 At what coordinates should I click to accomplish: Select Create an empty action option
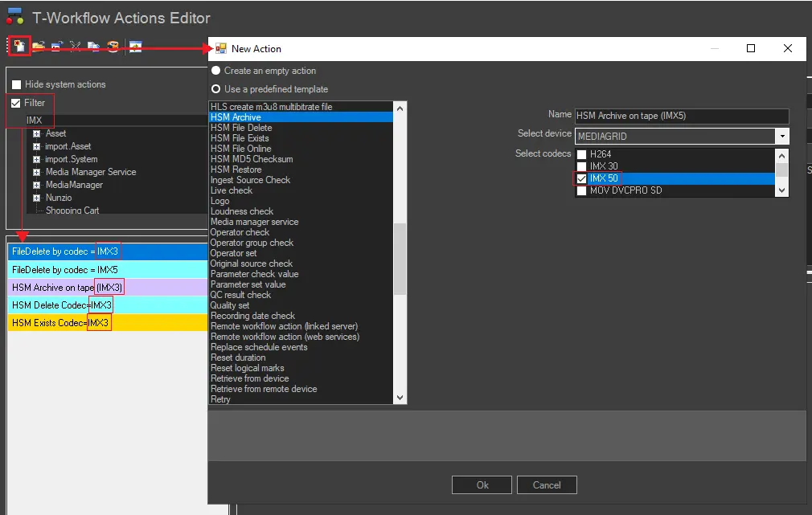point(216,71)
